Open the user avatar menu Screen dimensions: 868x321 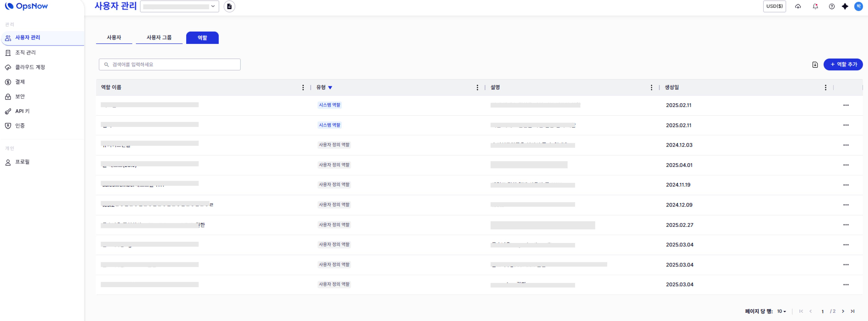pyautogui.click(x=858, y=6)
